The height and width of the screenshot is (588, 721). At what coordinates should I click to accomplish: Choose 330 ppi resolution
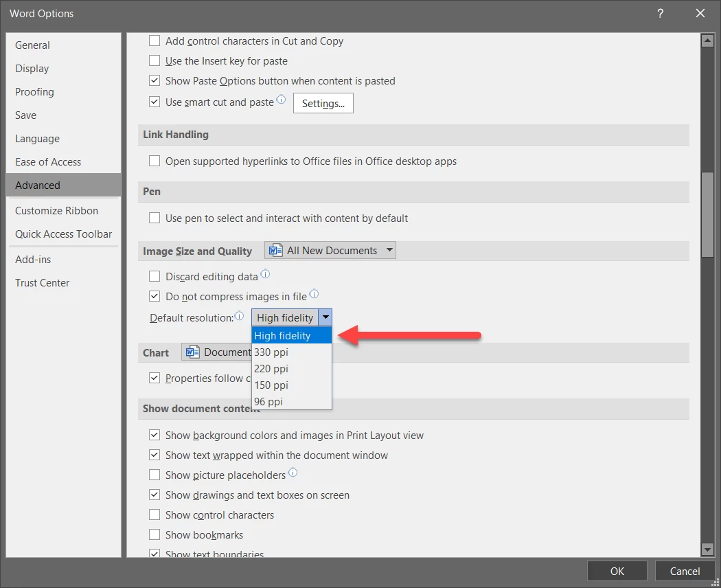click(x=292, y=352)
